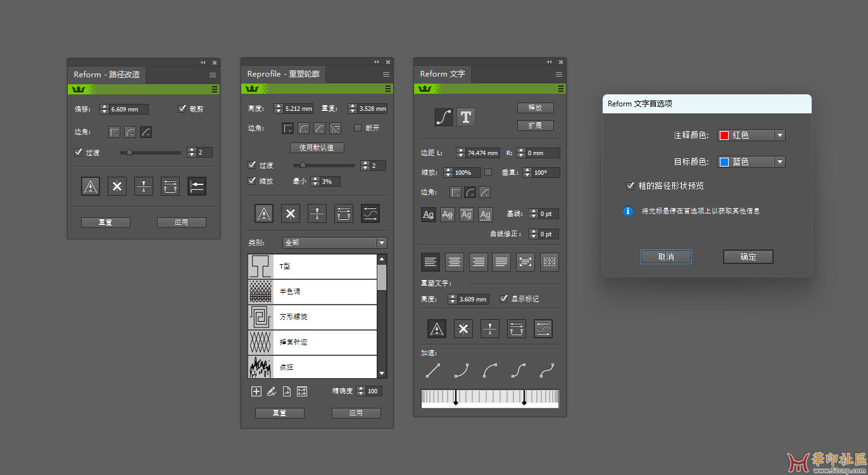Viewport: 868px width, 475px height.
Task: Open Reform 路径改造 panel hamburger menu
Action: [213, 75]
